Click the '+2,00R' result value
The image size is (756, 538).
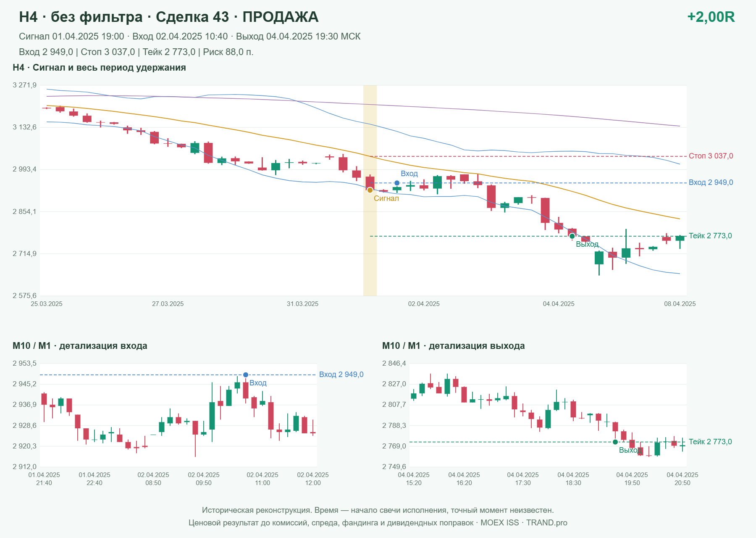pos(711,17)
